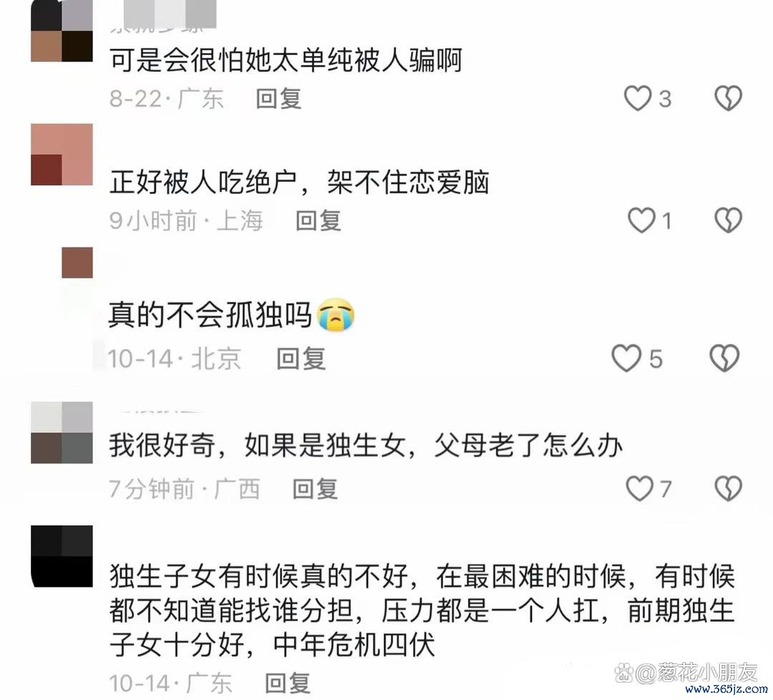Open the www.365jz.com watermark link

(726, 689)
